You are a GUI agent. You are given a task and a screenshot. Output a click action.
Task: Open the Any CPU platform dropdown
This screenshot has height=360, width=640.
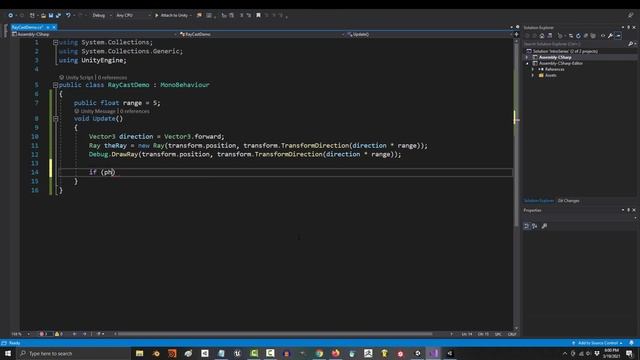132,16
